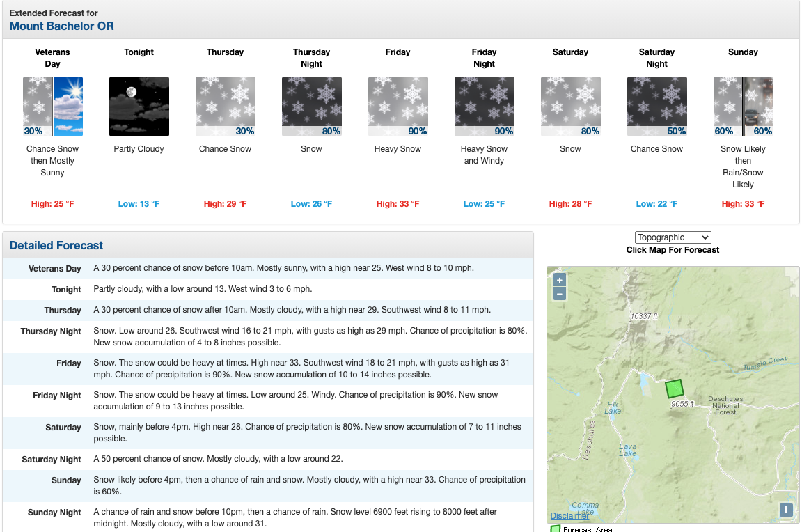The height and width of the screenshot is (532, 802).
Task: Open the map Disclaimer link
Action: pyautogui.click(x=569, y=515)
